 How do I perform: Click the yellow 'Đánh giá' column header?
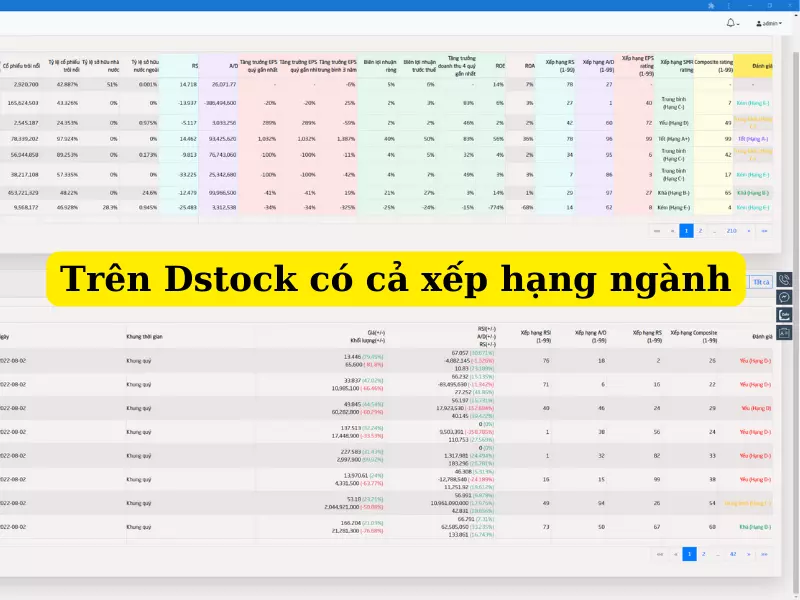753,66
